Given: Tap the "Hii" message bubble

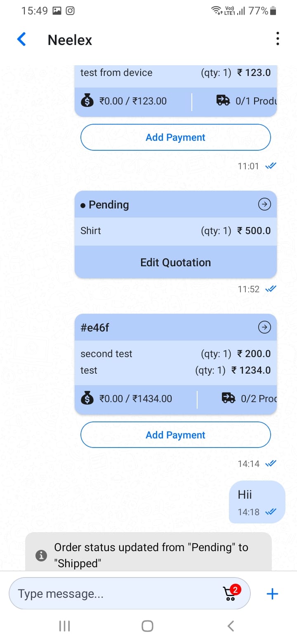Looking at the screenshot, I should pos(257,502).
